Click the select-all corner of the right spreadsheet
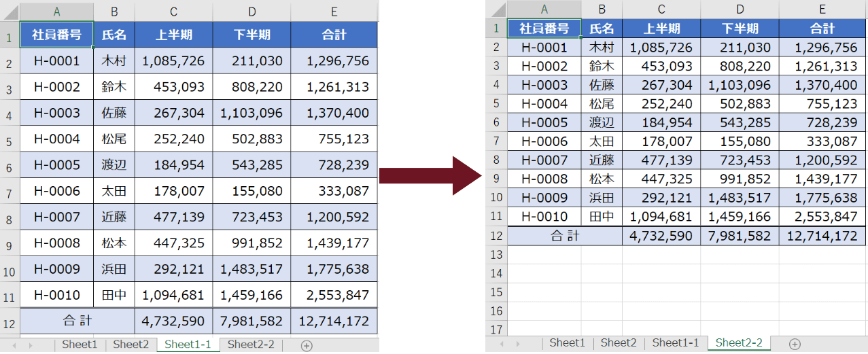Viewport: 868px width, 354px height. (x=496, y=9)
